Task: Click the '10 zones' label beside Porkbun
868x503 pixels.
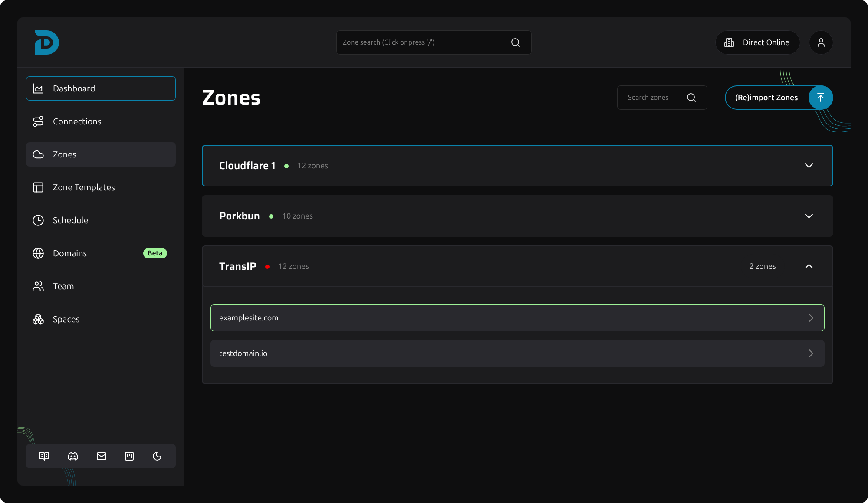Action: [x=297, y=216]
